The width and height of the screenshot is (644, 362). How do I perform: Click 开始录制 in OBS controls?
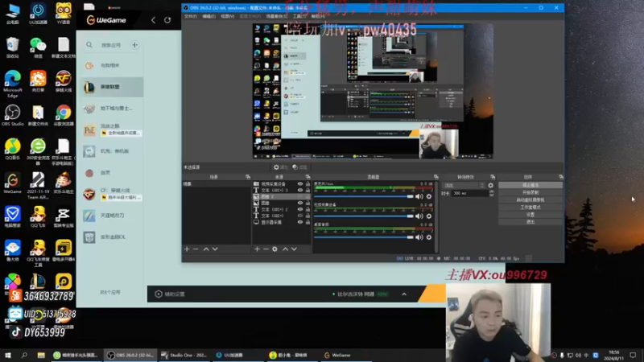pos(530,192)
